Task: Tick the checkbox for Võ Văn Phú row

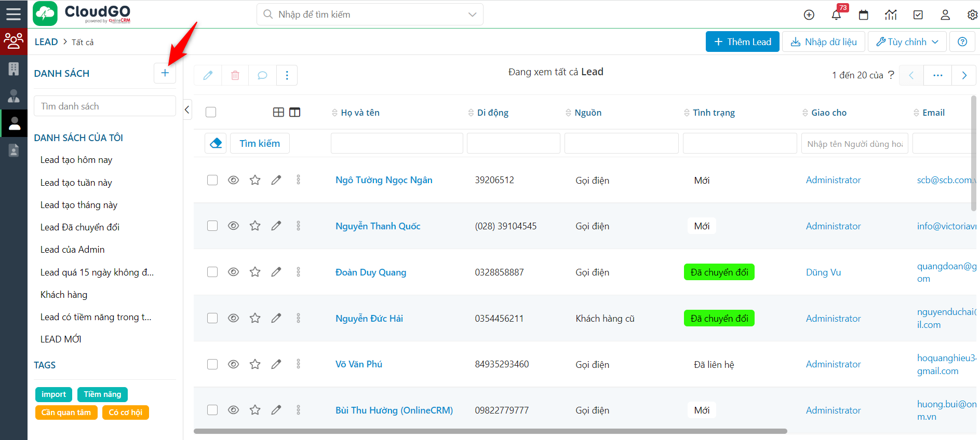Action: coord(212,364)
